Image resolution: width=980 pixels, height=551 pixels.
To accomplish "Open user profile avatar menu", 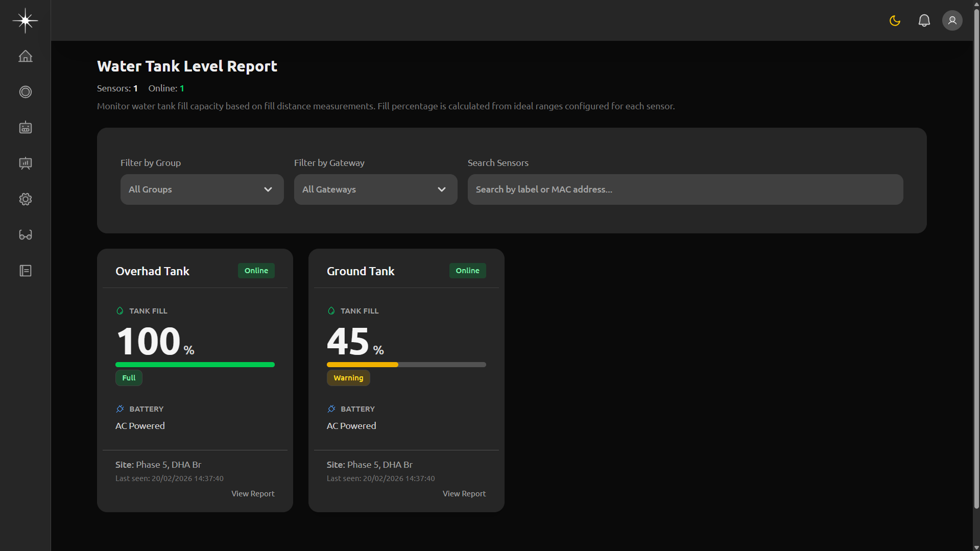I will tap(952, 20).
